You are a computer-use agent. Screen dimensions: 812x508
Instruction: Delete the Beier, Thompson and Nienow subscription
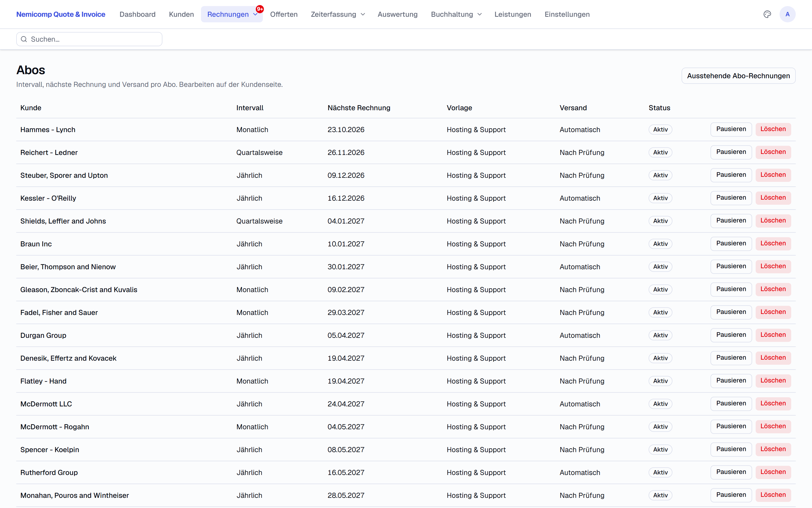pos(773,266)
